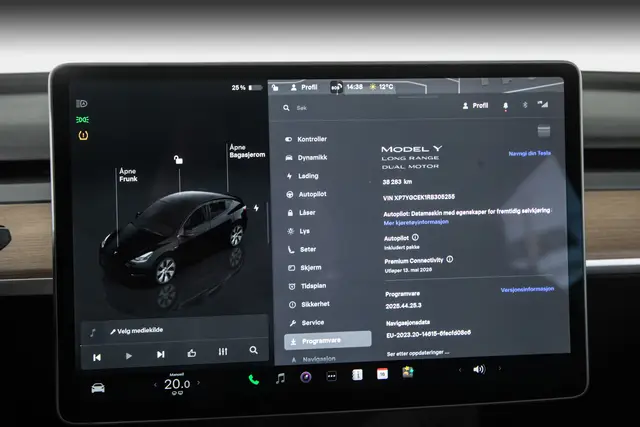Tap the grey card icon top-right
The height and width of the screenshot is (427, 640).
tap(544, 131)
